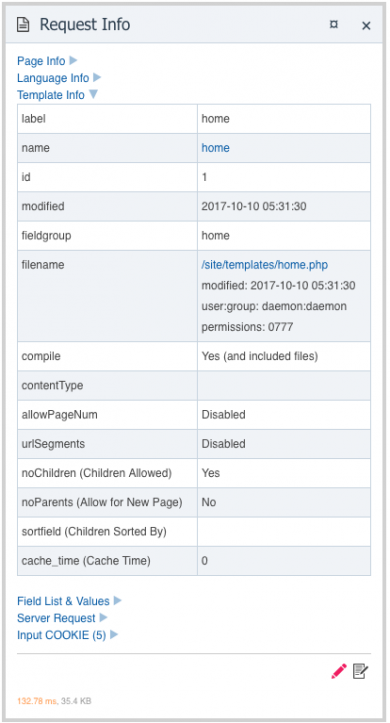Click the template edit notepad icon
Screen dimensions: 390x723
coord(360,671)
